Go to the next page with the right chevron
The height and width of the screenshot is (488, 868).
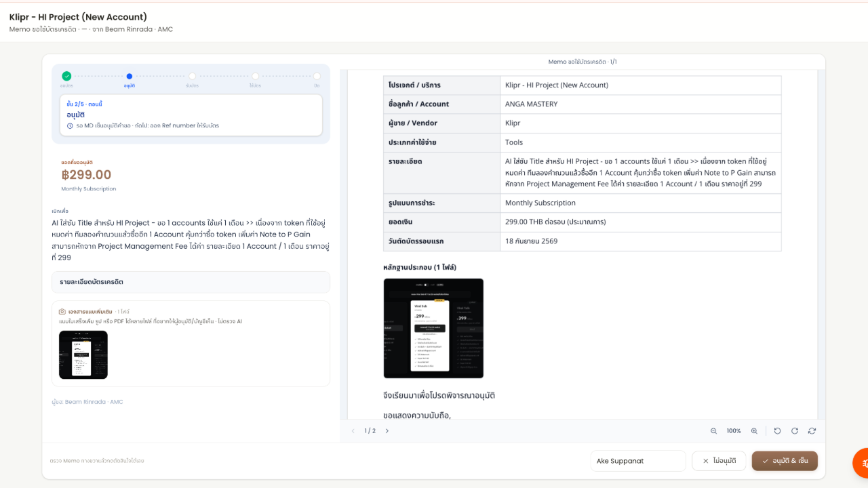387,431
